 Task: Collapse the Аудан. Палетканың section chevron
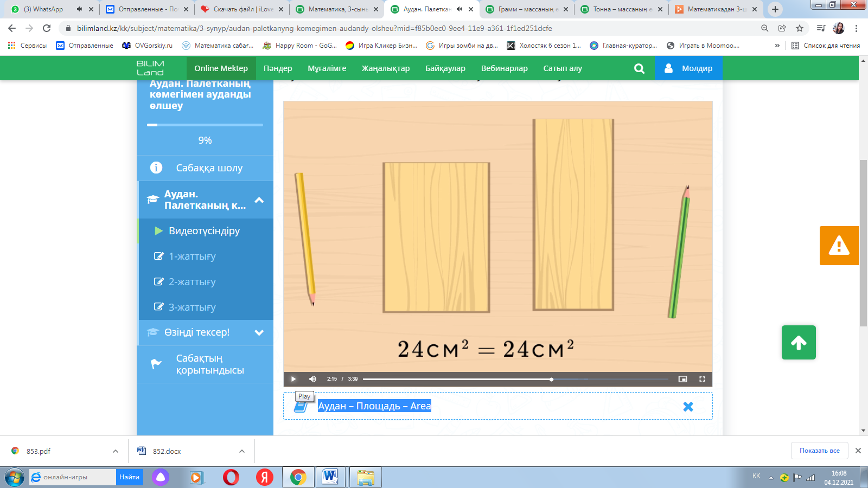(x=259, y=200)
